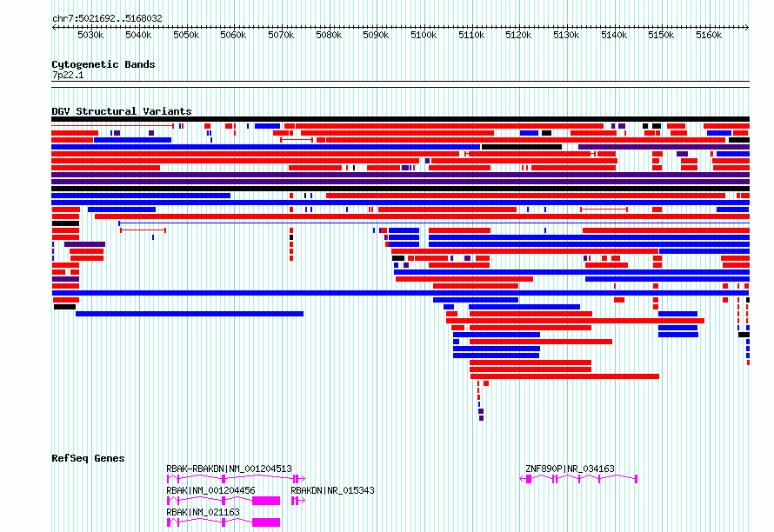This screenshot has width=774, height=532.
Task: Pick the 5110k coordinate label
Action: click(471, 35)
